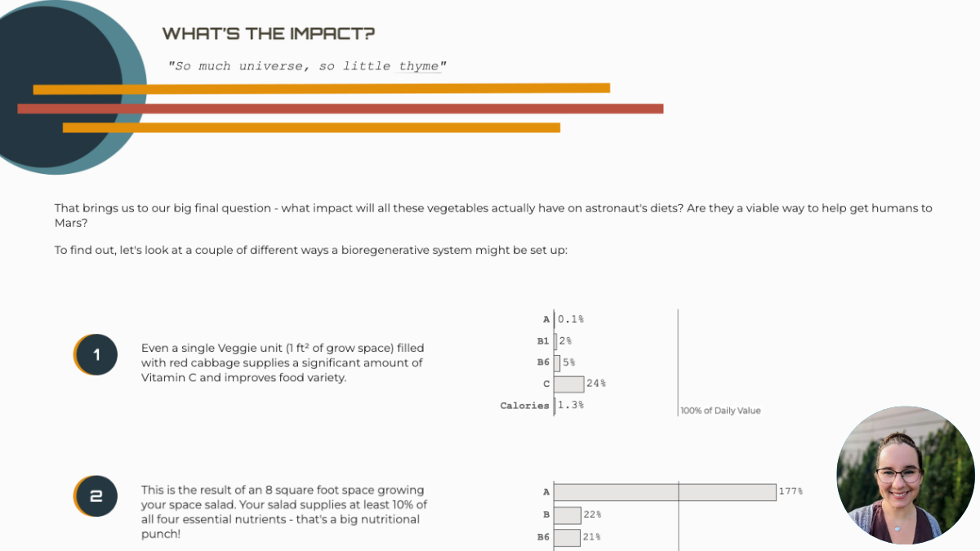Image resolution: width=980 pixels, height=551 pixels.
Task: Select the B6 5% bar in first chart
Action: pyautogui.click(x=557, y=362)
